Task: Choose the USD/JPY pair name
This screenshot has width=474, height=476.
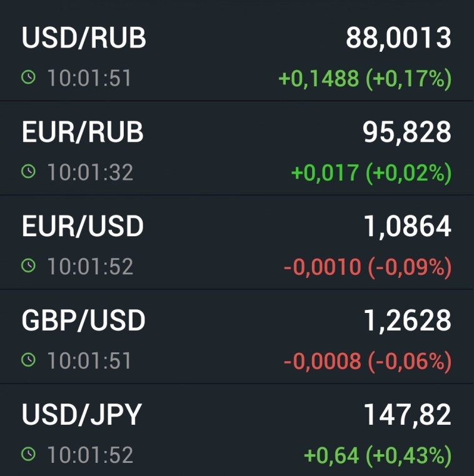Action: pos(82,414)
